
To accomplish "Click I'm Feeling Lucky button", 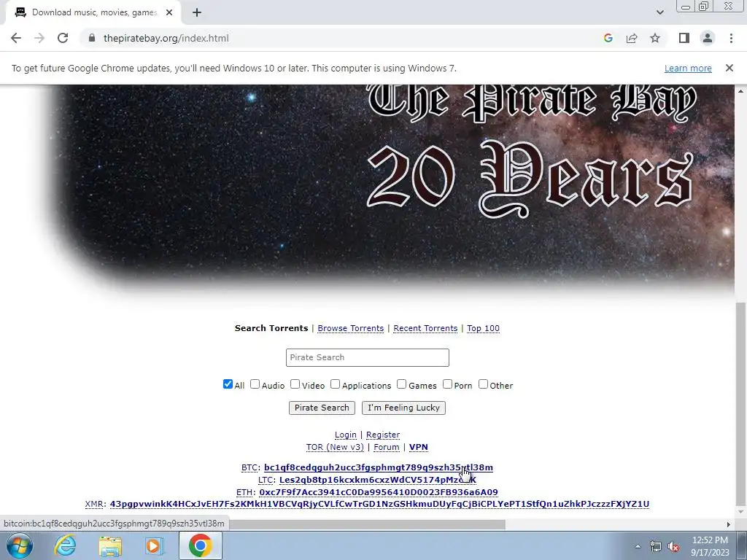I will [x=403, y=408].
